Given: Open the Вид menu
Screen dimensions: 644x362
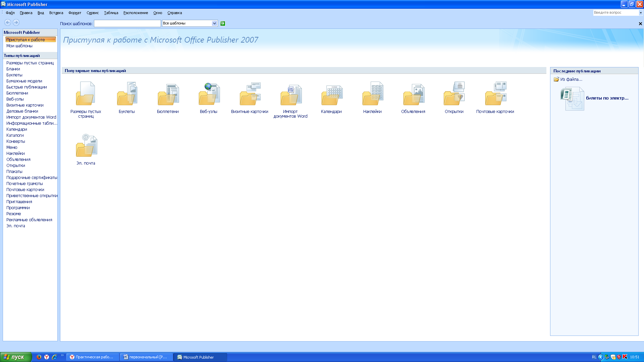Looking at the screenshot, I should pos(41,13).
